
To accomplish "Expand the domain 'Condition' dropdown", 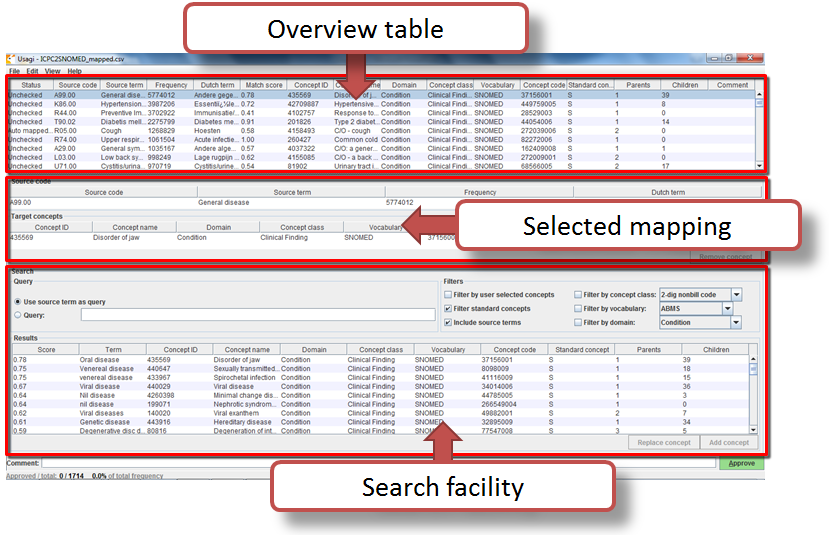I will click(x=736, y=323).
